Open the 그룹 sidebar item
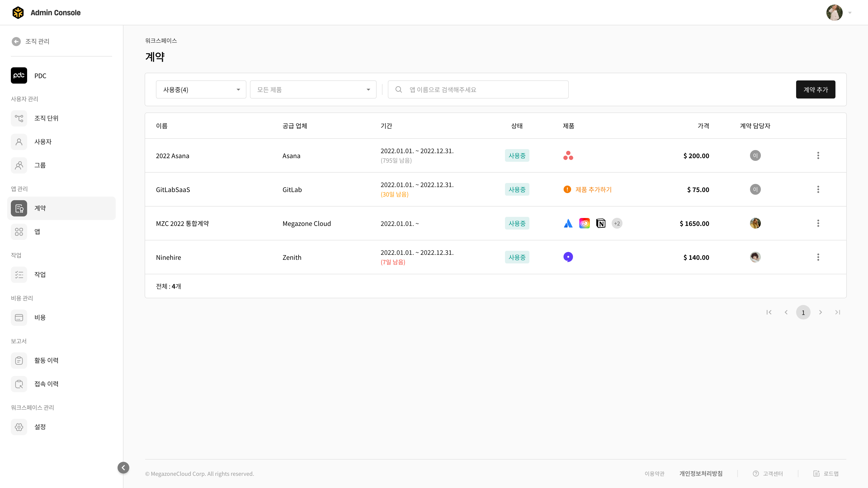 [x=61, y=165]
